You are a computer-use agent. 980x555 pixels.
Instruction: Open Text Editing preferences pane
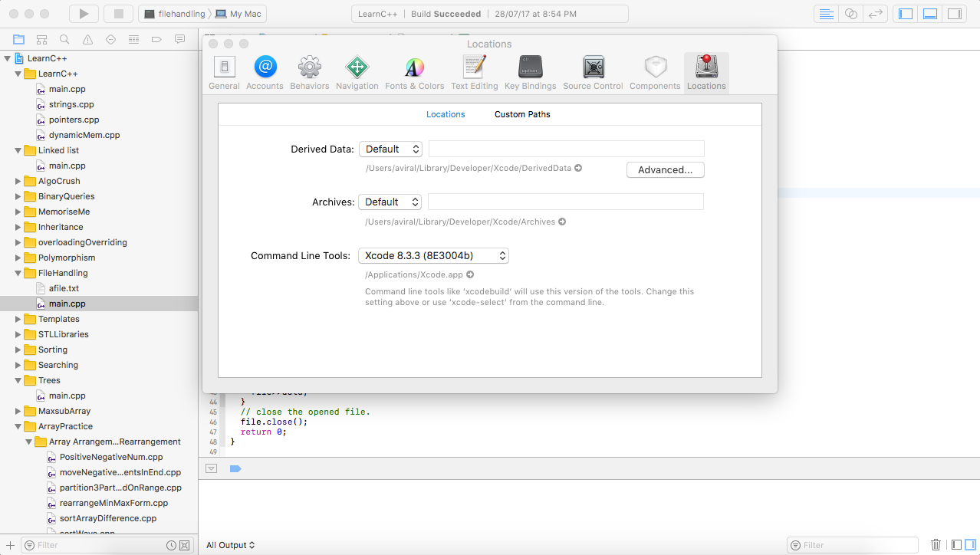click(474, 73)
